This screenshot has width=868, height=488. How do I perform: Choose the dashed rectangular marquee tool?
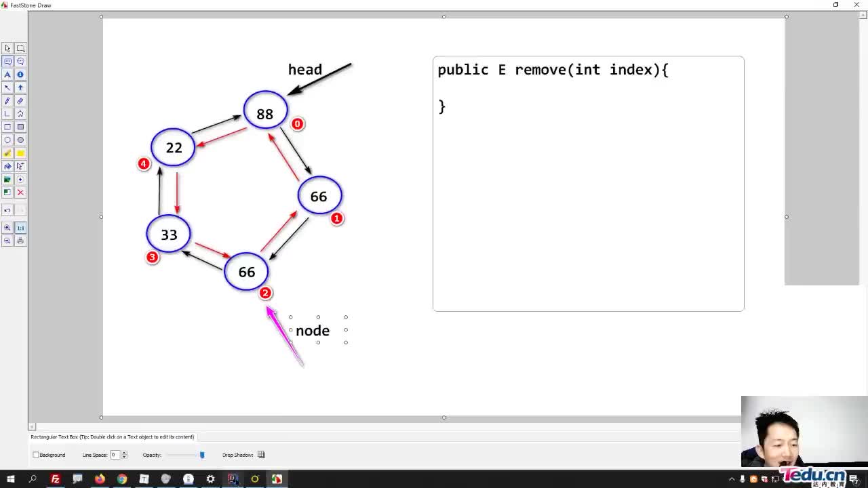pyautogui.click(x=20, y=48)
